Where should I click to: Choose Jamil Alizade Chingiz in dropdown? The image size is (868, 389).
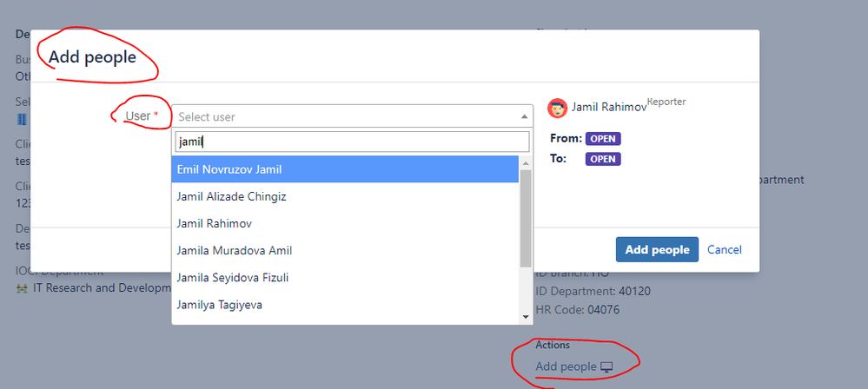pos(345,196)
